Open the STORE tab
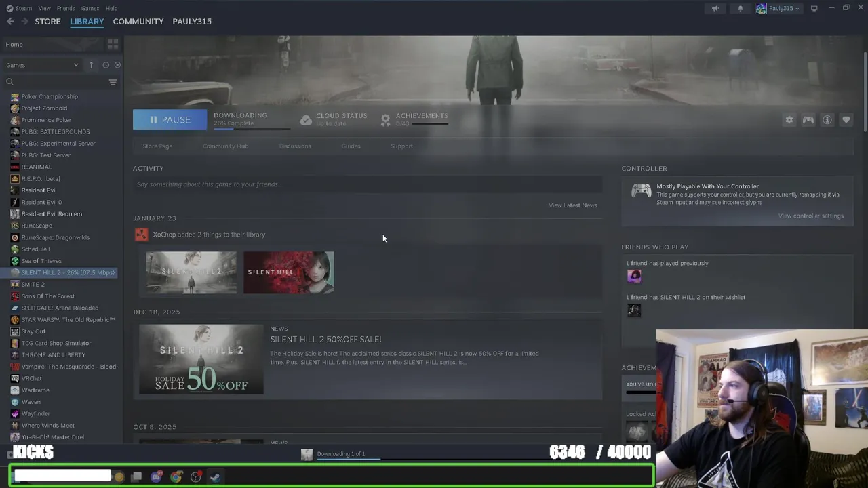Image resolution: width=868 pixels, height=488 pixels. coord(47,22)
